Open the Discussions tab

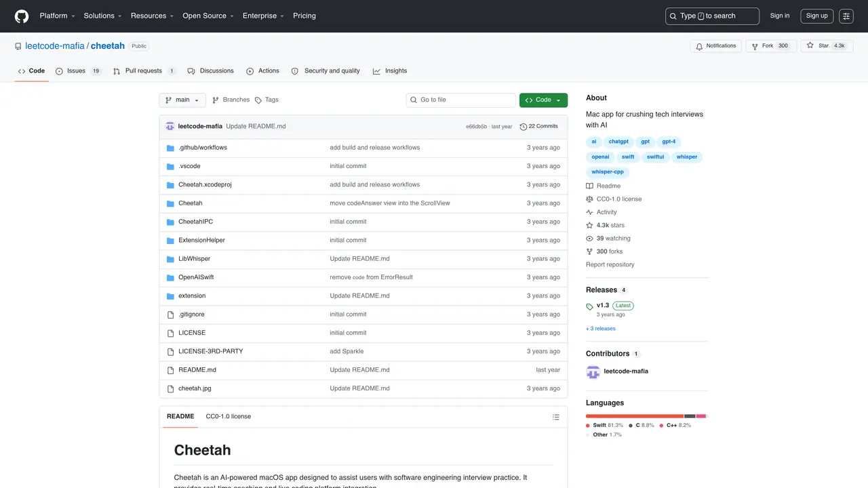pos(211,70)
